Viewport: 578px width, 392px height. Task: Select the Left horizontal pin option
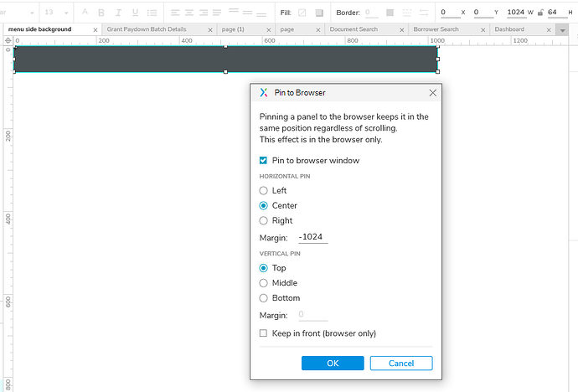click(263, 190)
